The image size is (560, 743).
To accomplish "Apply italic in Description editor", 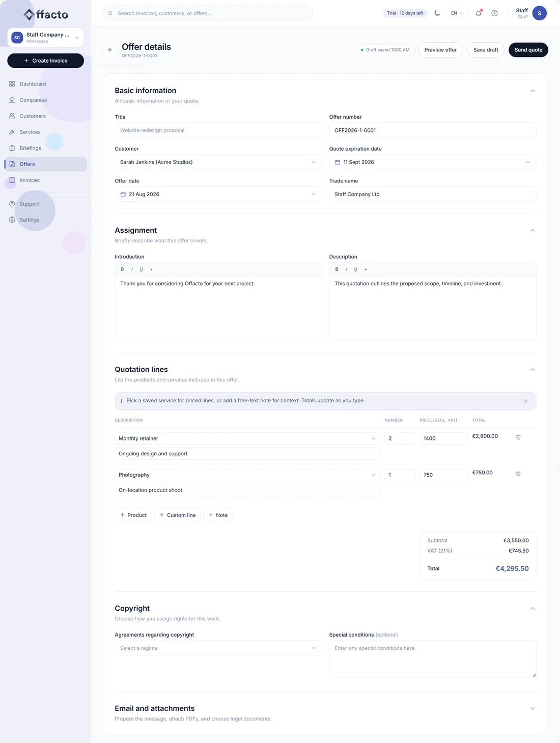I will click(x=346, y=269).
